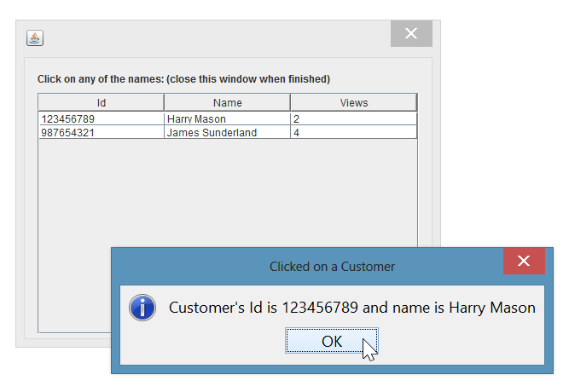
Task: Close the customer table window
Action: coord(411,33)
